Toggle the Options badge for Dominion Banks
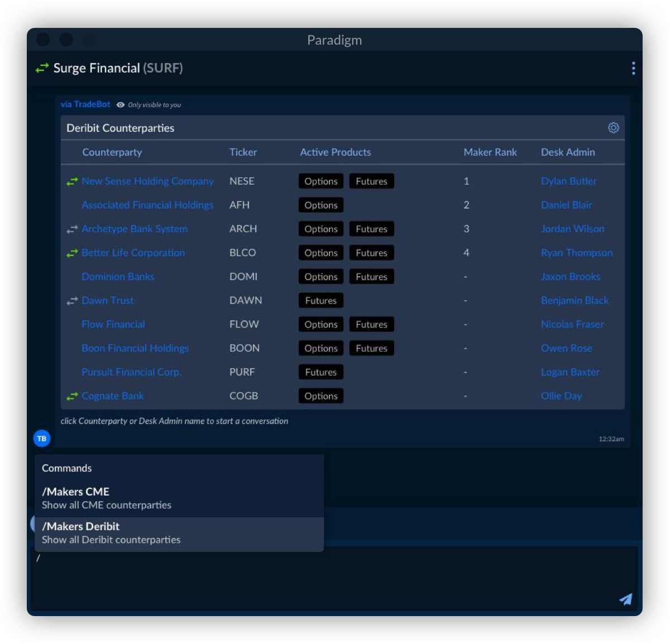Image resolution: width=670 pixels, height=644 pixels. [x=320, y=276]
